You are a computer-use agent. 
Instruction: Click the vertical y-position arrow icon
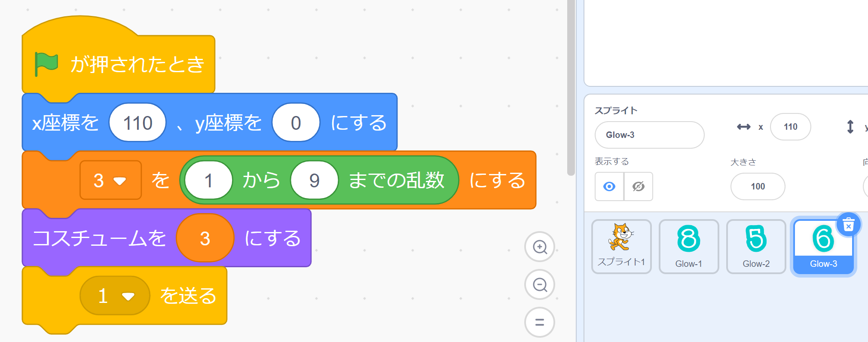pyautogui.click(x=850, y=127)
